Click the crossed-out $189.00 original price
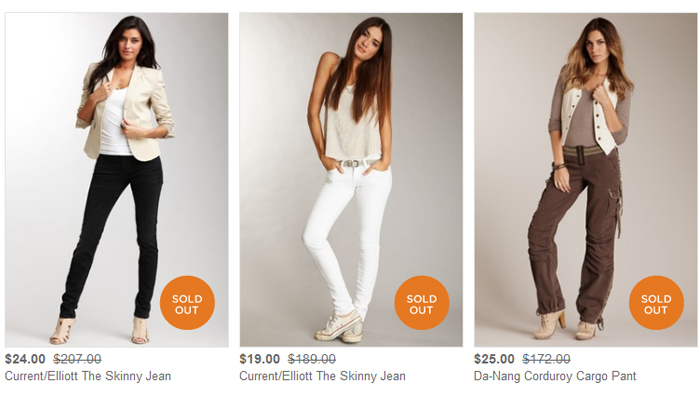 pos(312,359)
